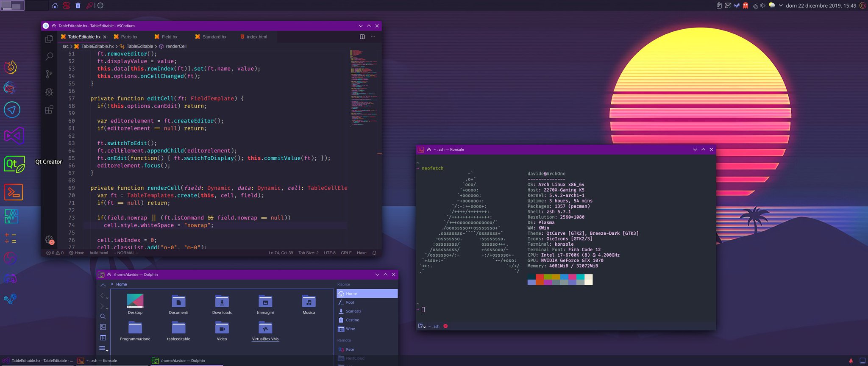Expand Dolphin's back history dropdown

pos(107,298)
